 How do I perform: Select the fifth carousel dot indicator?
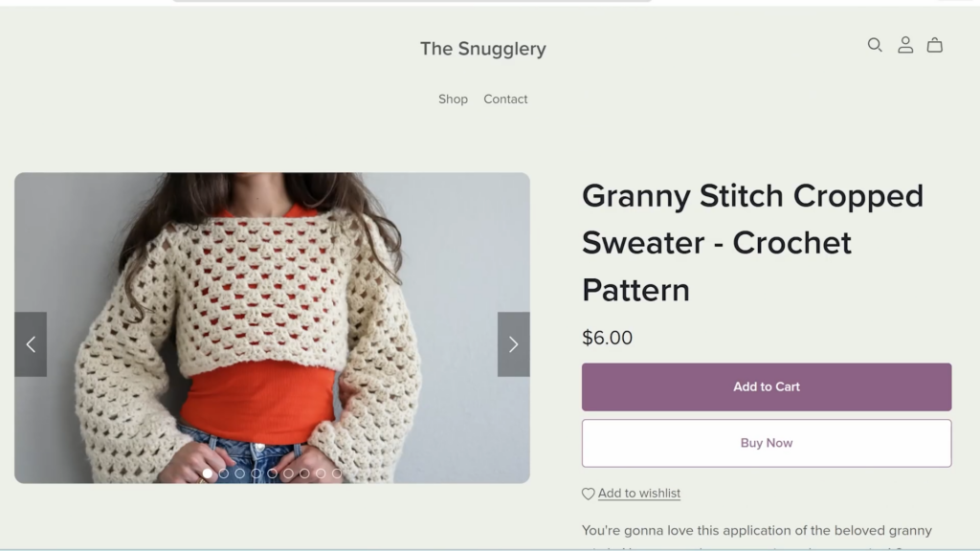pos(273,474)
